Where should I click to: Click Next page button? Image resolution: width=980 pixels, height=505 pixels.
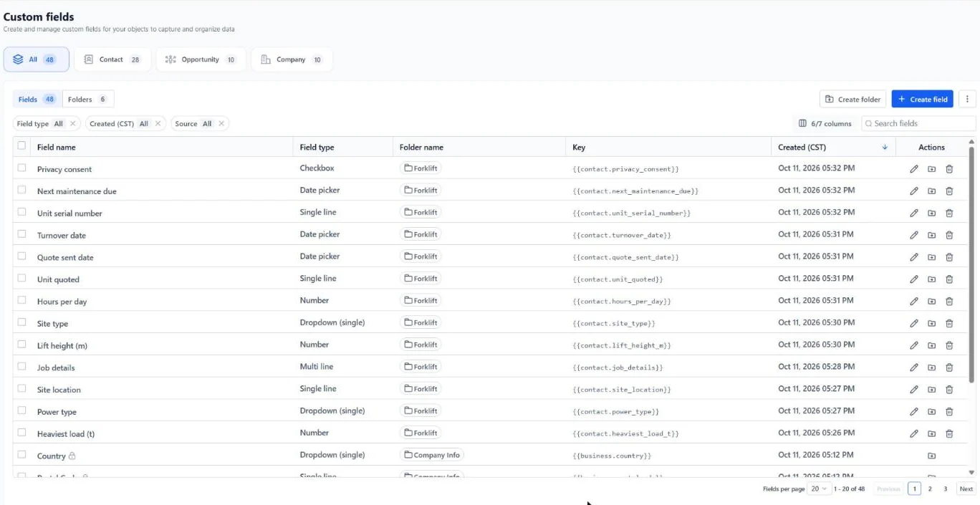[x=966, y=489]
